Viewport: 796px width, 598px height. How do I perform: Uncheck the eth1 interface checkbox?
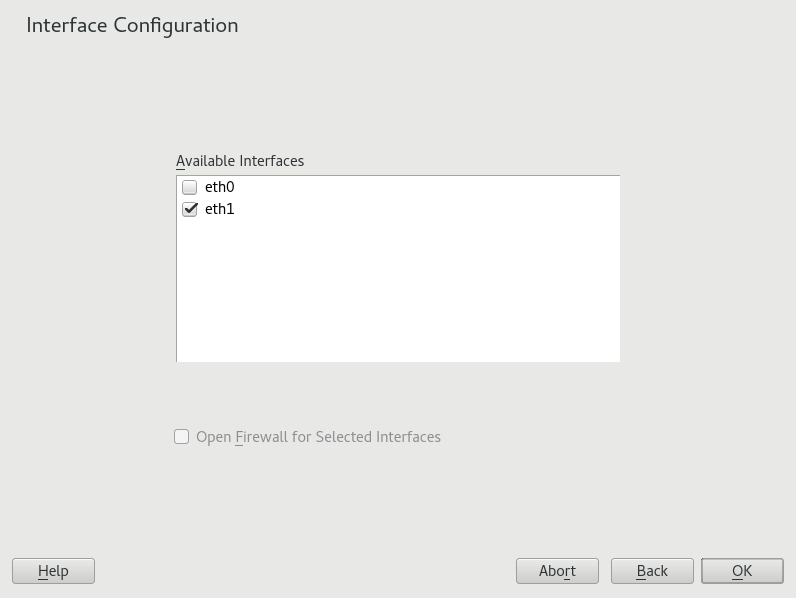(x=190, y=209)
